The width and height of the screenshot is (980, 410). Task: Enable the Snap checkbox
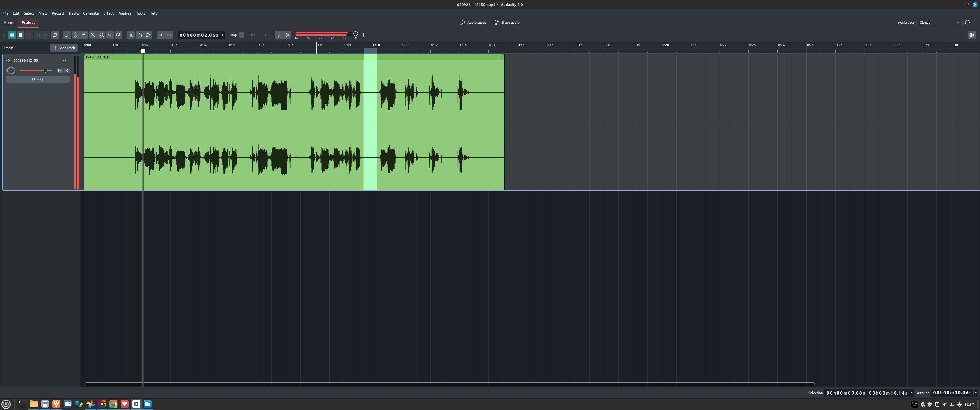point(242,35)
